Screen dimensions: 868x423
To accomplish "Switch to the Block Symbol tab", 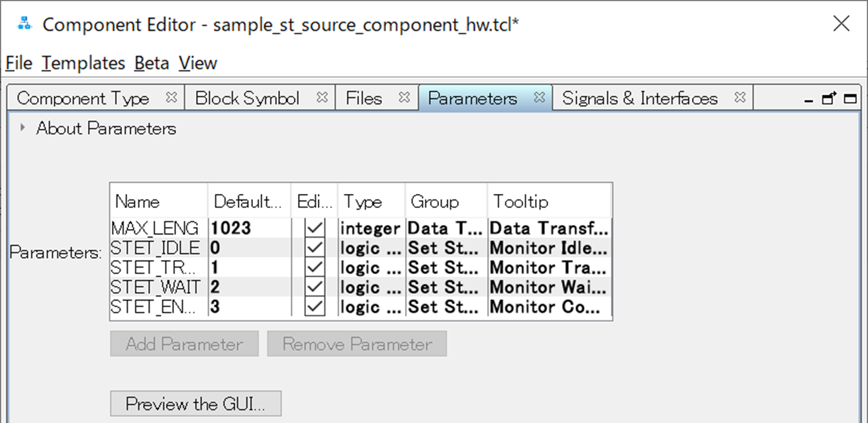I will (x=247, y=99).
